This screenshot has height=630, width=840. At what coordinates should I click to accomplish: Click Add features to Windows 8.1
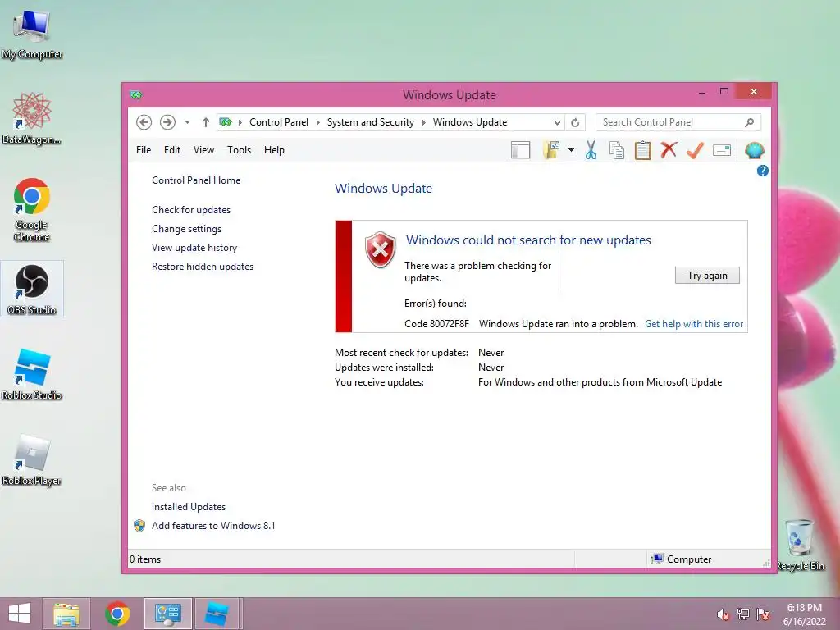tap(213, 526)
